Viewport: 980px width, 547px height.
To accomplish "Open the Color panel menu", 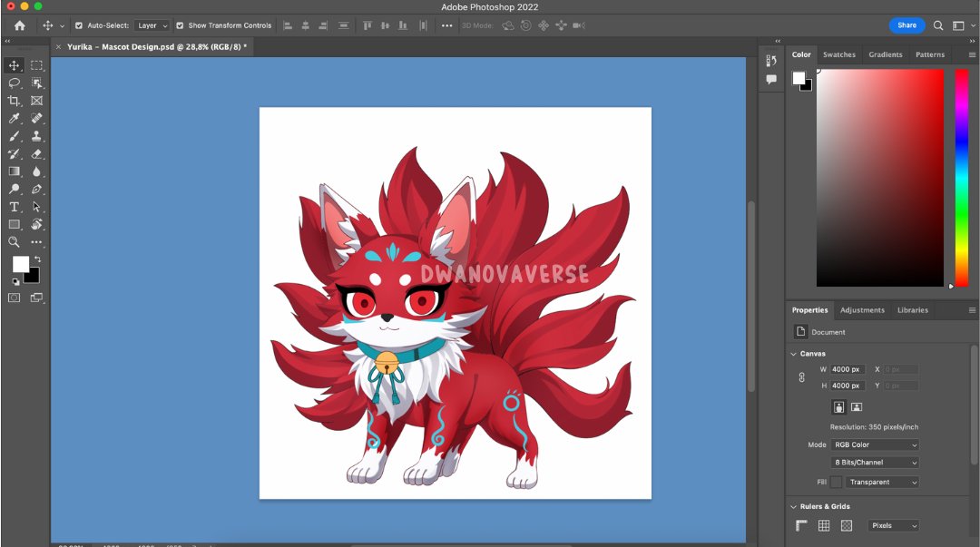I will pos(972,55).
